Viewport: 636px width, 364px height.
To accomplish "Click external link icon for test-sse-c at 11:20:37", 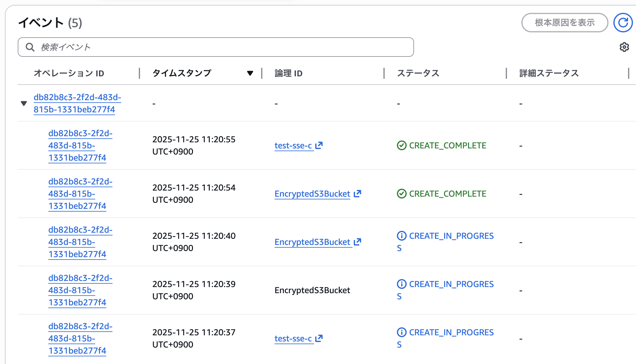I will [319, 338].
